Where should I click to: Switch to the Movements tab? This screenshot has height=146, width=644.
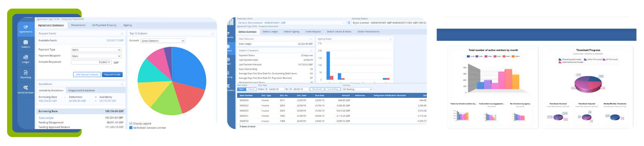click(x=78, y=25)
